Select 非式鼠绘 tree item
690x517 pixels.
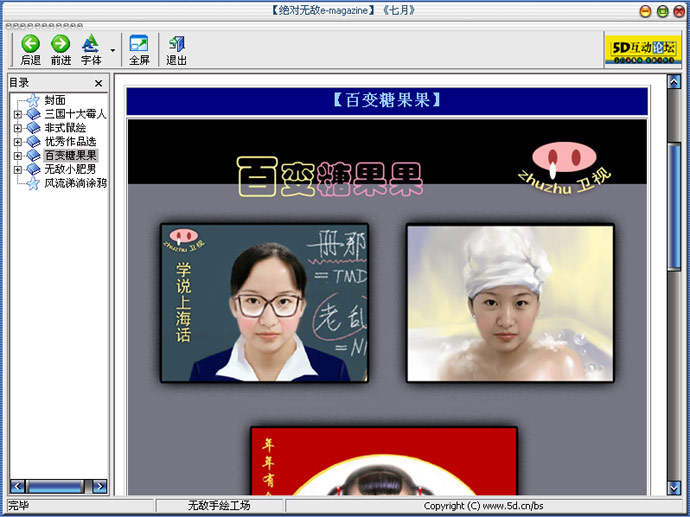65,128
